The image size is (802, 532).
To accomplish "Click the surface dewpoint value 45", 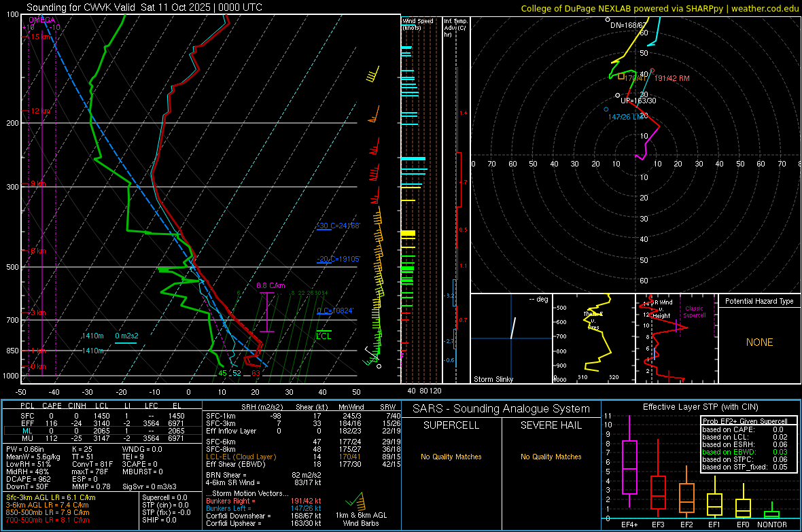I will point(222,373).
